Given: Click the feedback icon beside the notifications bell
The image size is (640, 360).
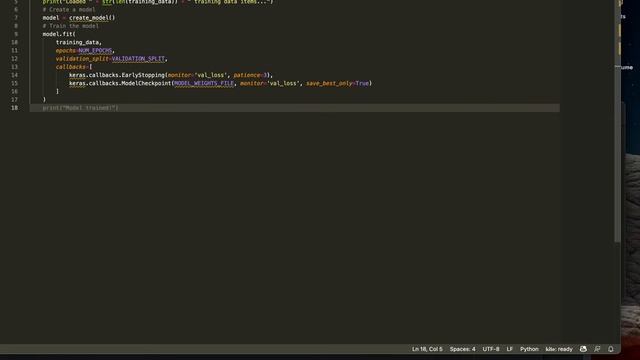Looking at the screenshot, I should 597,349.
